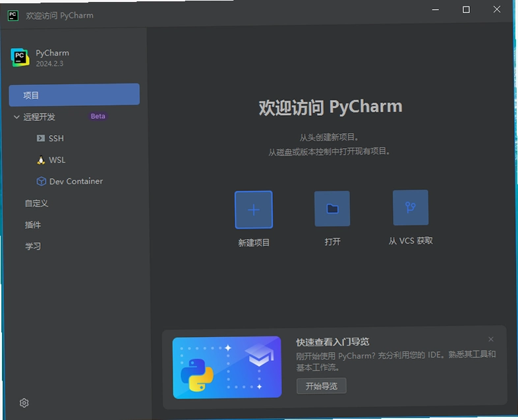This screenshot has width=518, height=420.
Task: Click the SSH terminal icon
Action: pos(41,138)
